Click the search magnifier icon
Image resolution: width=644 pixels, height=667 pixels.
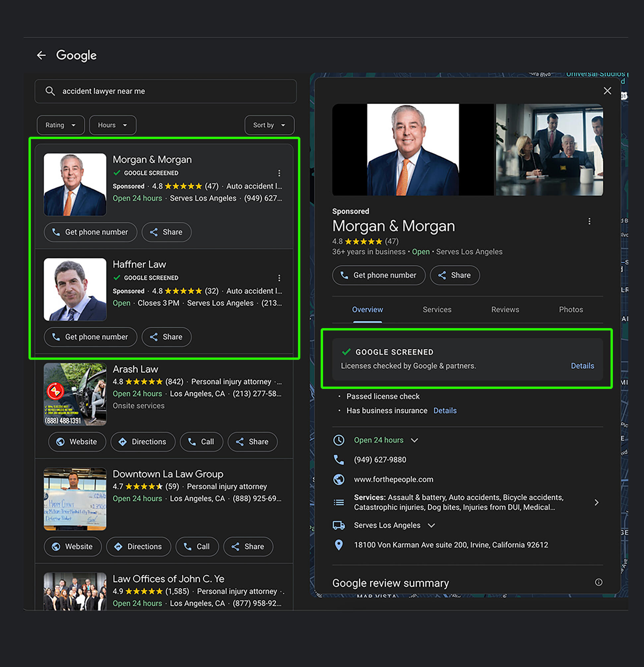pos(50,91)
